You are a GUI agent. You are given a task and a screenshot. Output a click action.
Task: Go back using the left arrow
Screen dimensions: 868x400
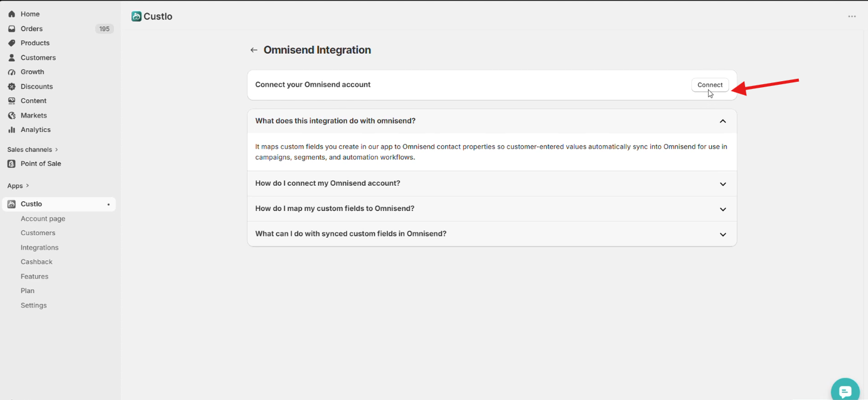coord(254,50)
